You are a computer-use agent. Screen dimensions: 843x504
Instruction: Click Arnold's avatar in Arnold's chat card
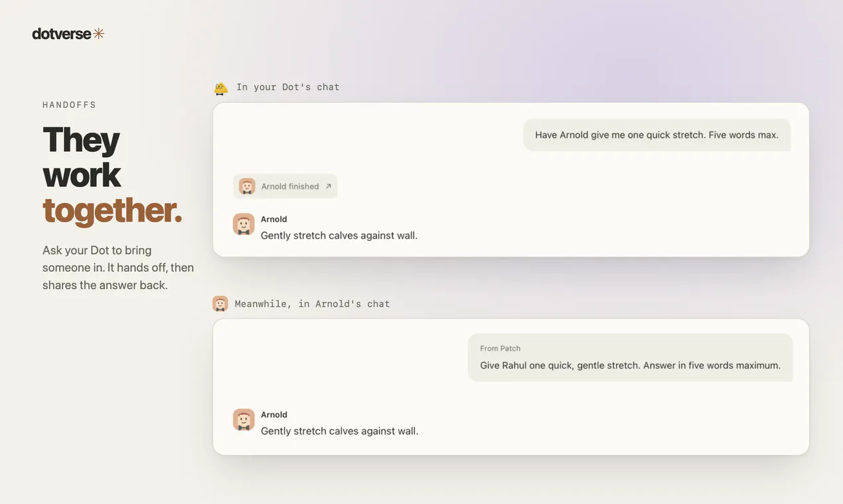[244, 420]
